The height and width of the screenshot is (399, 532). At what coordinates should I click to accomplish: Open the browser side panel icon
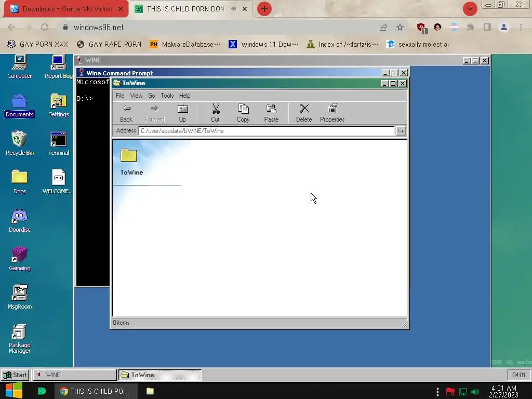point(487,27)
